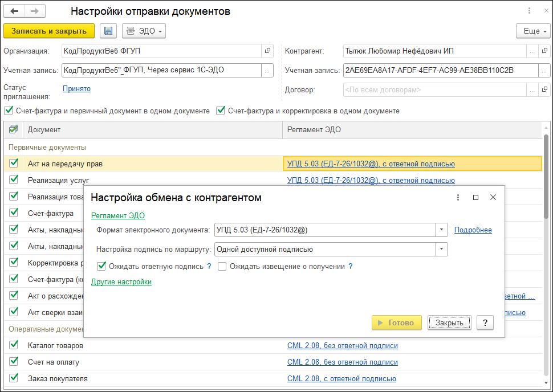Expand 'Настройка подпись по маршруту' dropdown
The height and width of the screenshot is (392, 553).
tap(442, 249)
